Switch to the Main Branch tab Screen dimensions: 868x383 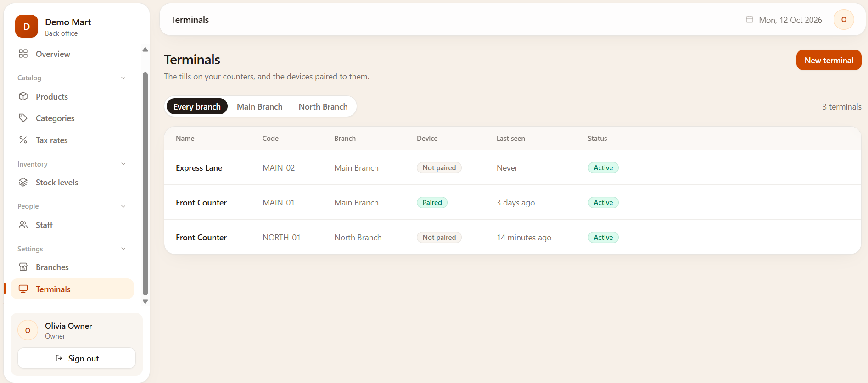coord(260,106)
